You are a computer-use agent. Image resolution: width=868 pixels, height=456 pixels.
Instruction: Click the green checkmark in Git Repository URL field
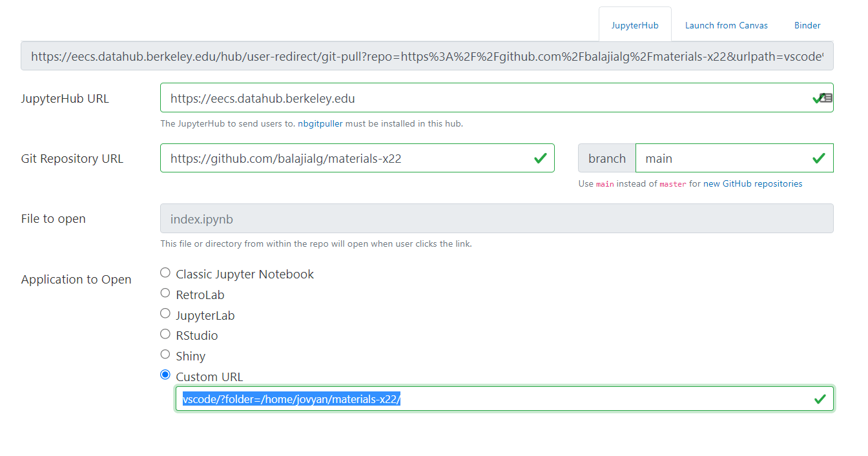(x=541, y=158)
